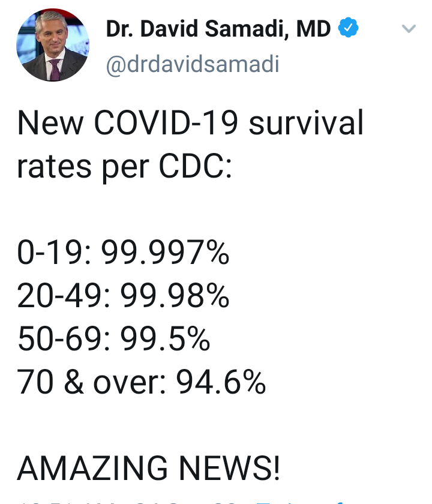Click the blue verified badge icon

point(348,28)
